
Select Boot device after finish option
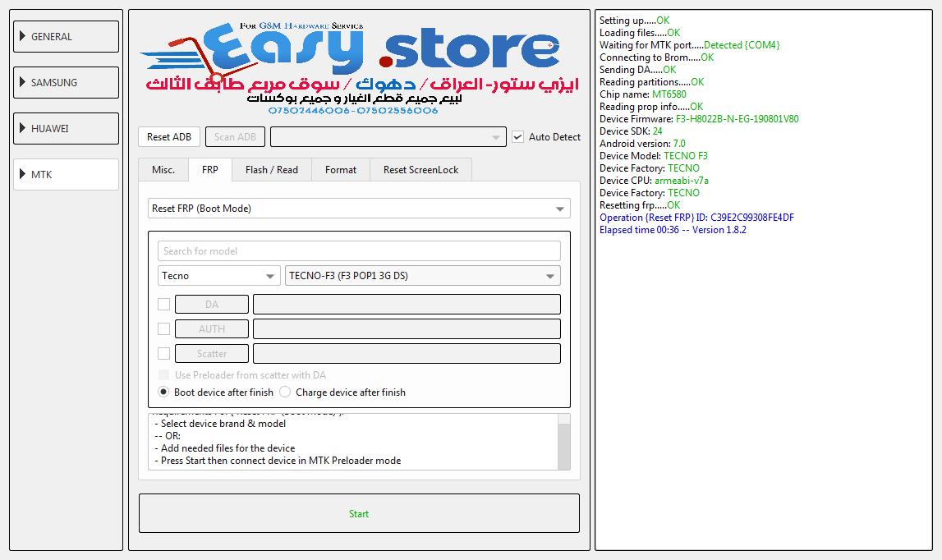coord(163,392)
